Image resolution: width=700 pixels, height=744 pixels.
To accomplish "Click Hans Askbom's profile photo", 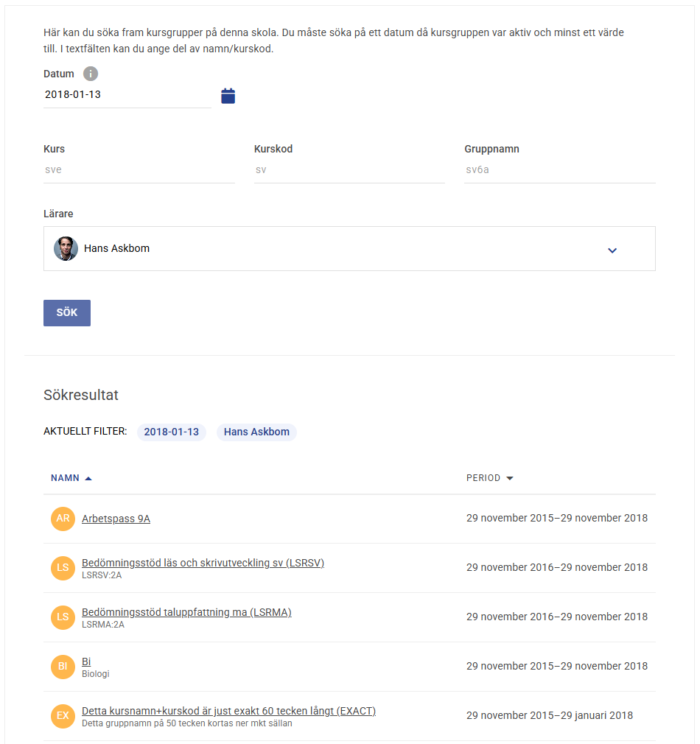I will click(66, 249).
